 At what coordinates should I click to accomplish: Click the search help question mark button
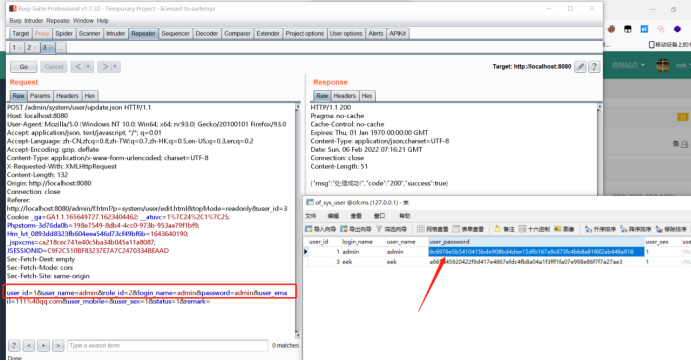pyautogui.click(x=14, y=346)
